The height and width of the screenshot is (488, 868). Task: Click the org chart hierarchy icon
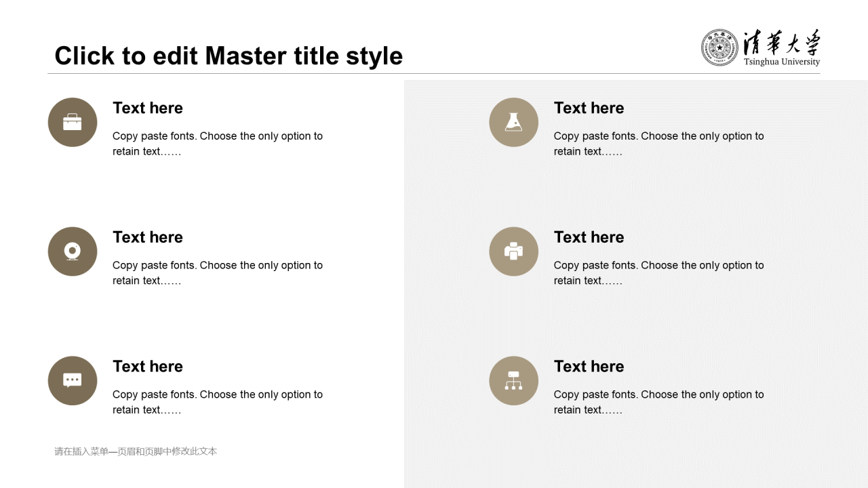point(513,380)
